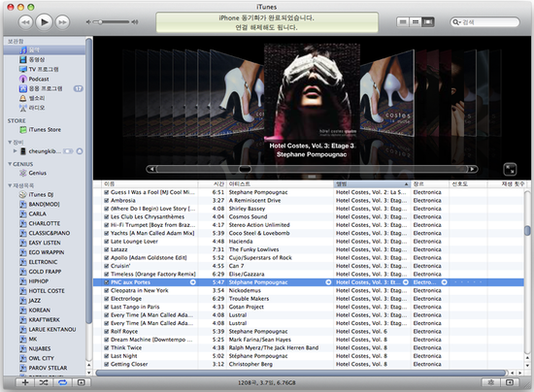This screenshot has height=392, width=534.
Task: Click the Cover Flow scrollbar thumb
Action: pyautogui.click(x=245, y=169)
